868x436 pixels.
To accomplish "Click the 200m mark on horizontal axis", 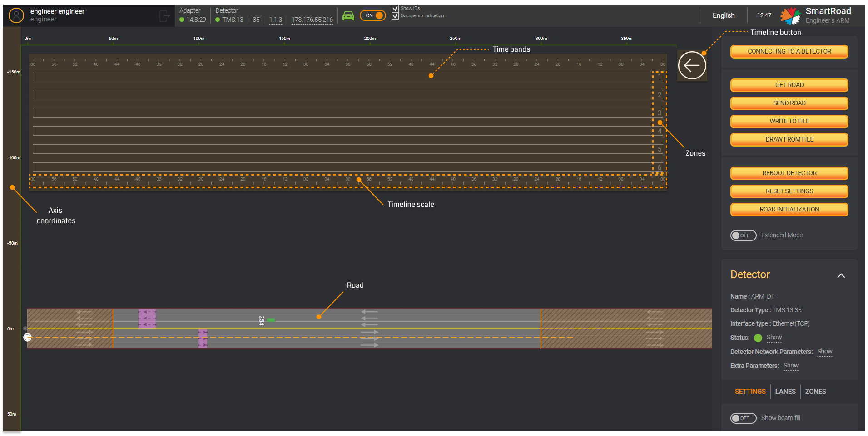I will pyautogui.click(x=370, y=39).
